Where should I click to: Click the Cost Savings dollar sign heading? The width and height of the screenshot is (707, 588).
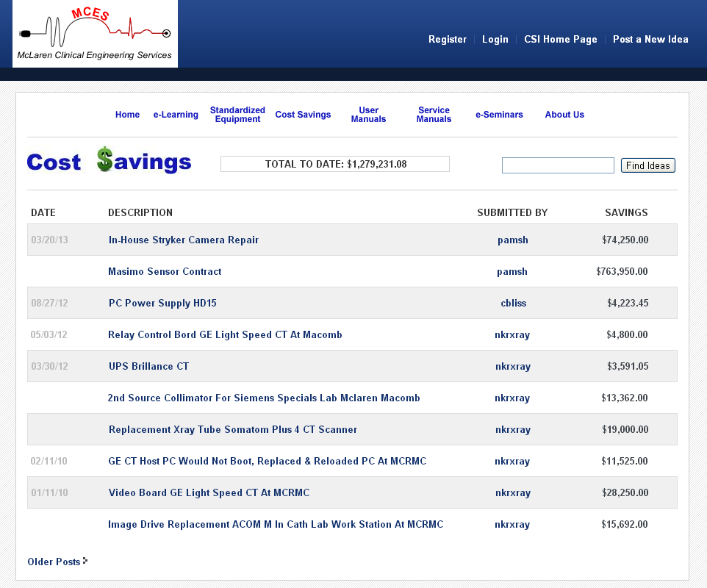click(109, 162)
